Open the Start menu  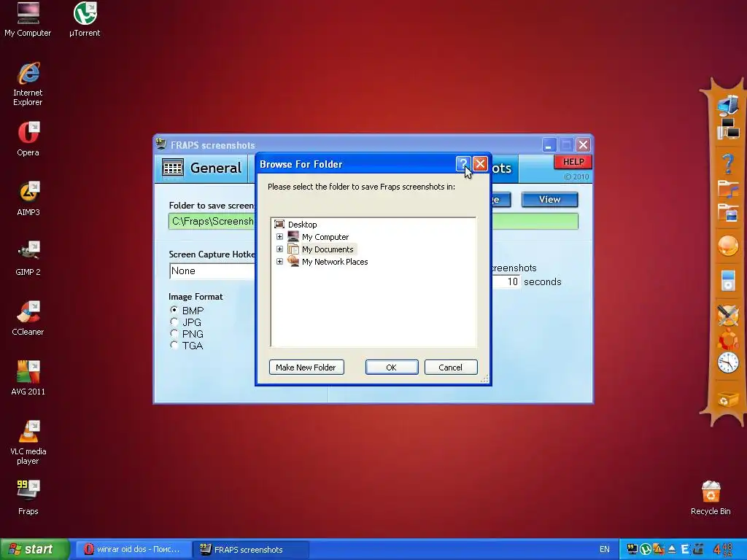pyautogui.click(x=34, y=549)
